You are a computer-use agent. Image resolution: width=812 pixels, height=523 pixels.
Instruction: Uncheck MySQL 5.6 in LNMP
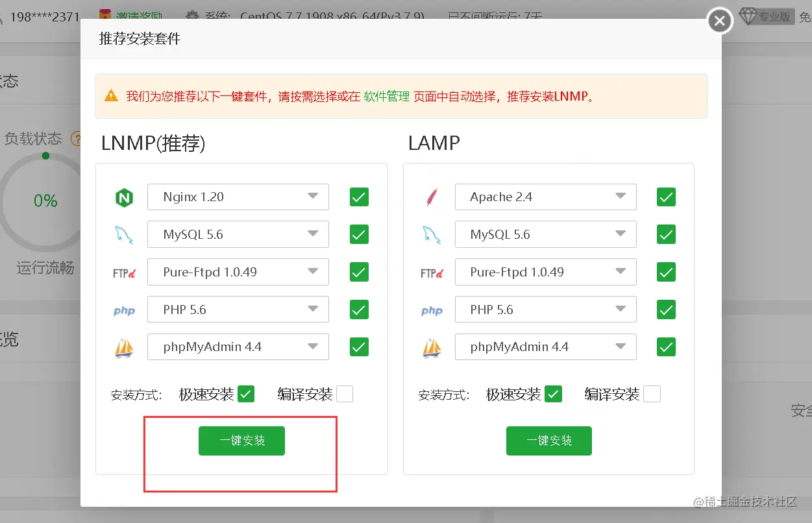click(359, 234)
